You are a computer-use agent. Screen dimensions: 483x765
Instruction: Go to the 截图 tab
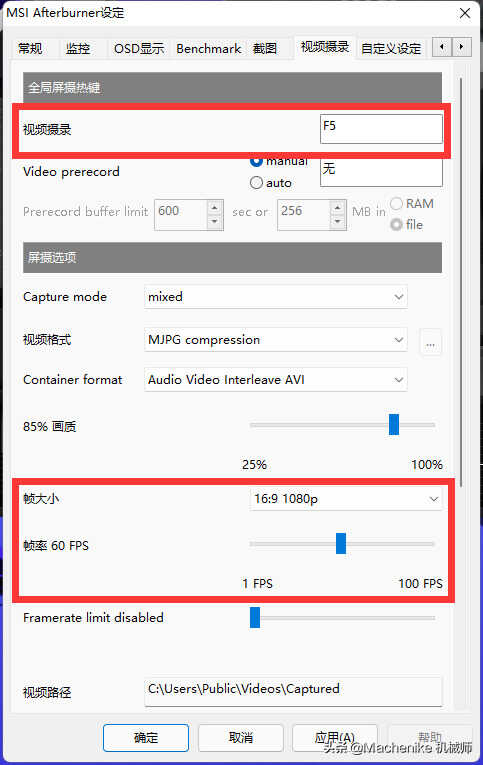pos(265,49)
